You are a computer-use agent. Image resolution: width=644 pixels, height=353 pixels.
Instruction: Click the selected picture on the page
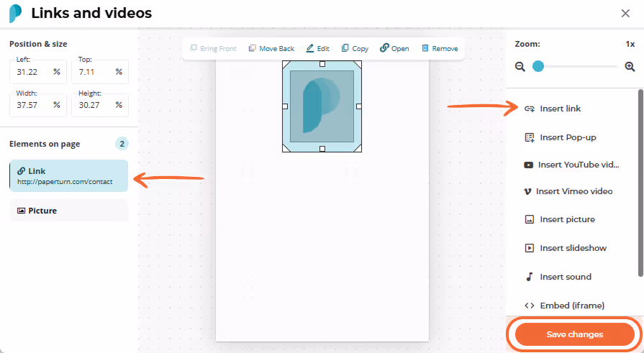click(x=322, y=106)
